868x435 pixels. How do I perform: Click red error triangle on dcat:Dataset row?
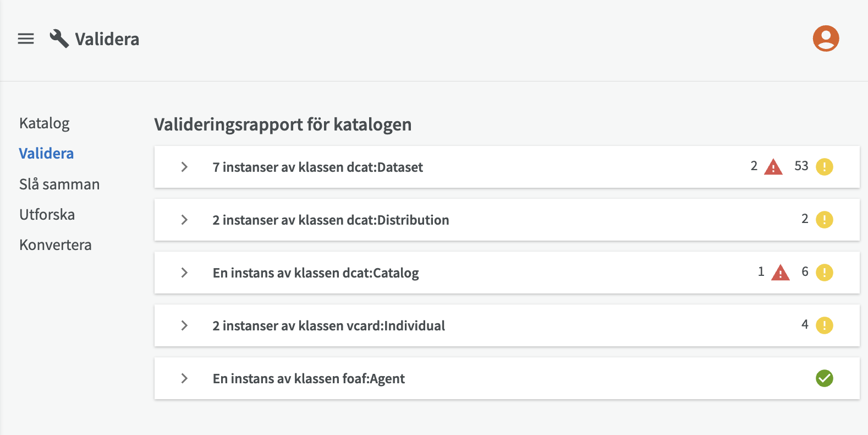tap(773, 166)
